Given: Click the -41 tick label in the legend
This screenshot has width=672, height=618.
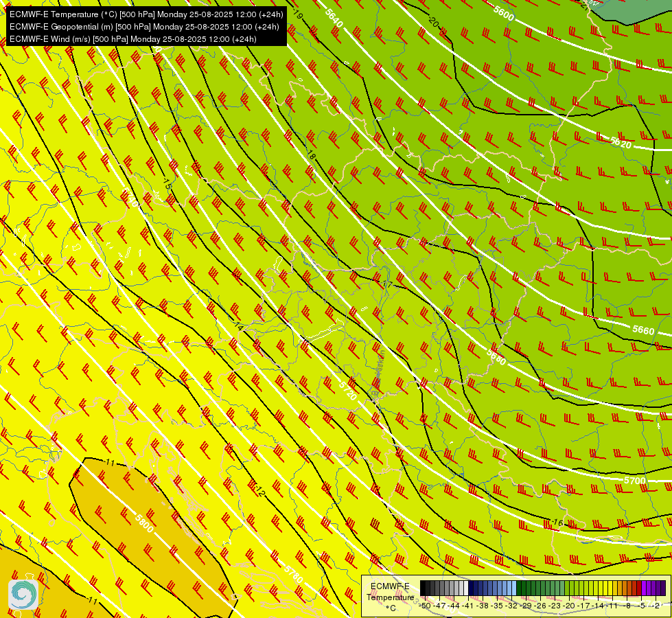Looking at the screenshot, I should 469,606.
